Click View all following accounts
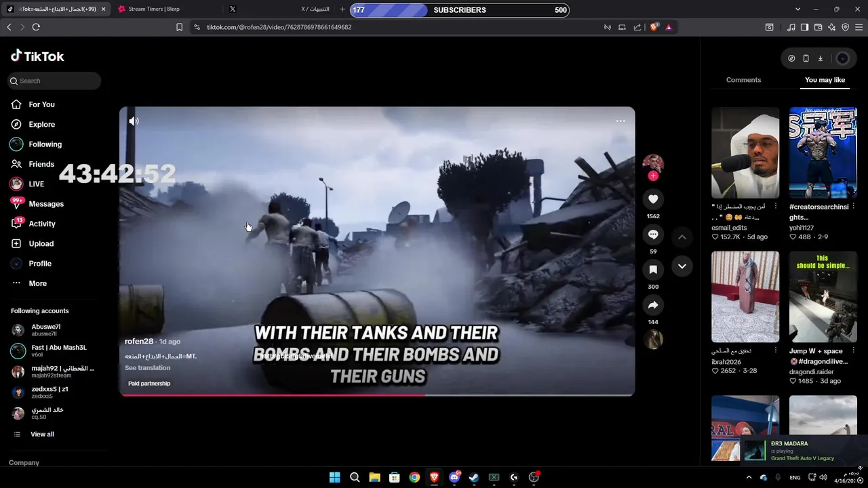Viewport: 868px width, 488px height. (x=42, y=434)
